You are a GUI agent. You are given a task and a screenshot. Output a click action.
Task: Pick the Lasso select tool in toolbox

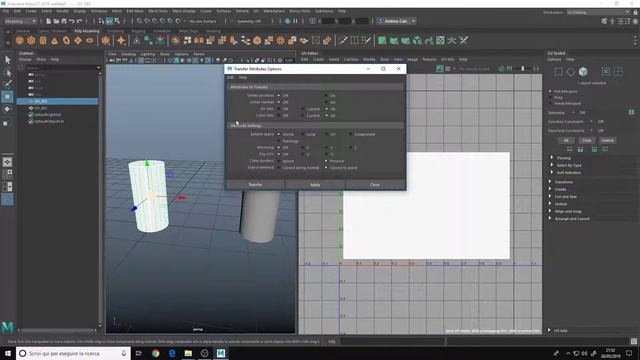[7, 73]
